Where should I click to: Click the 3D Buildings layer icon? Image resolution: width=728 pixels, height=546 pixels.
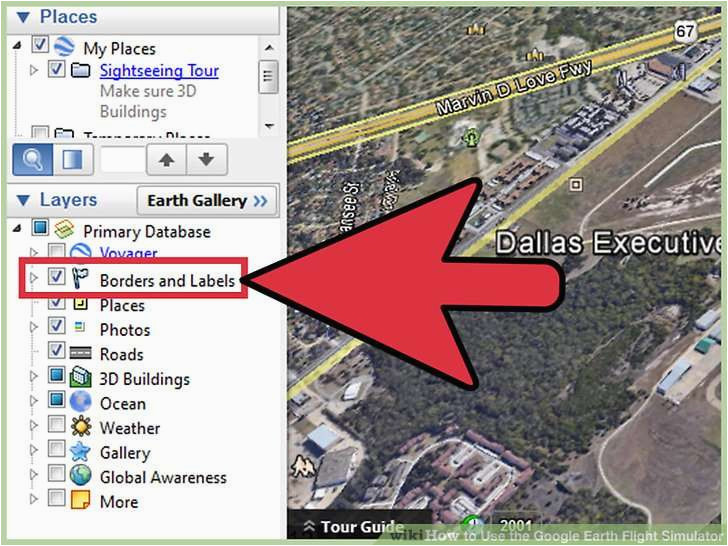coord(80,377)
